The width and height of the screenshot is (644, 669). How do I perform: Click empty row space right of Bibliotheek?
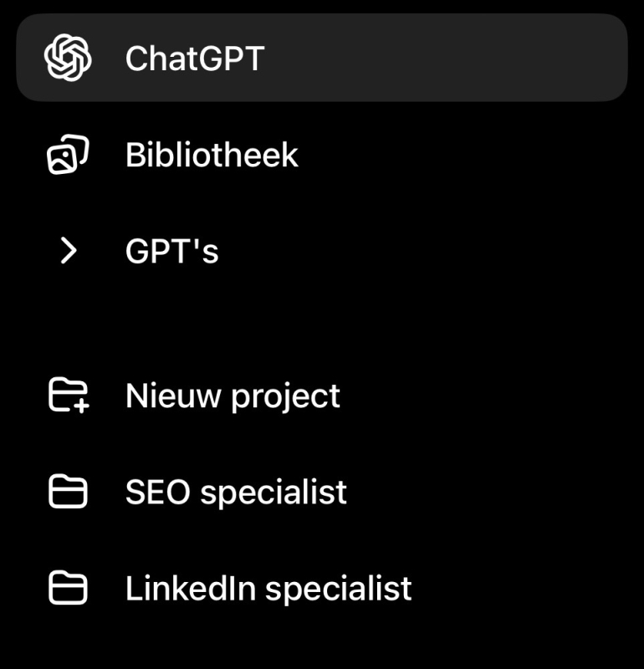click(468, 155)
